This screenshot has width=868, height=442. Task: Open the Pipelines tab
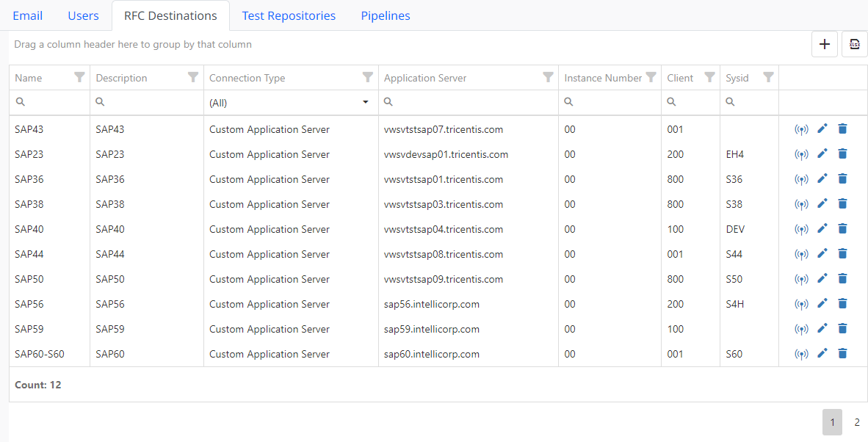[x=386, y=15]
